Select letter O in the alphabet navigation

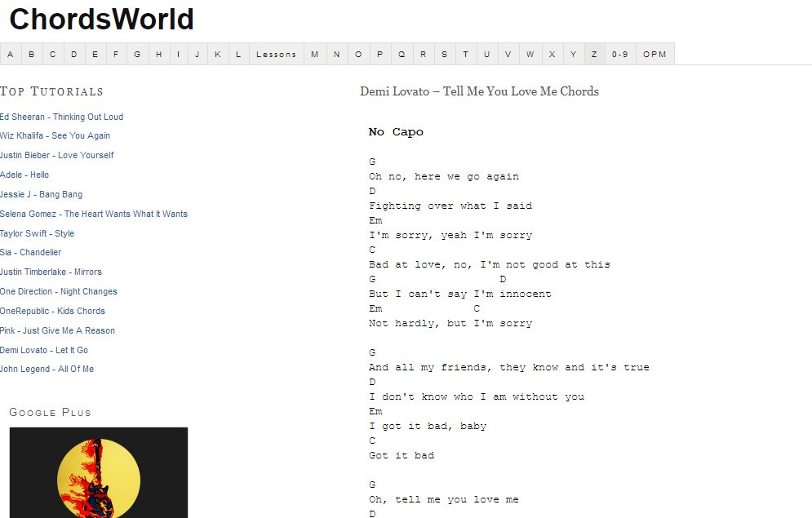358,54
